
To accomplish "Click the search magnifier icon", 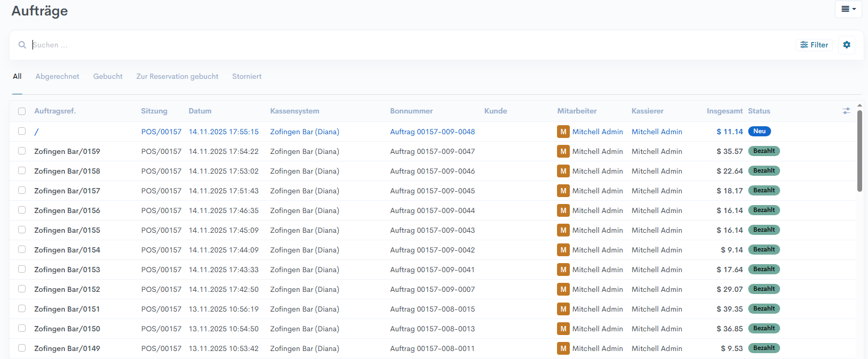I will pos(22,45).
